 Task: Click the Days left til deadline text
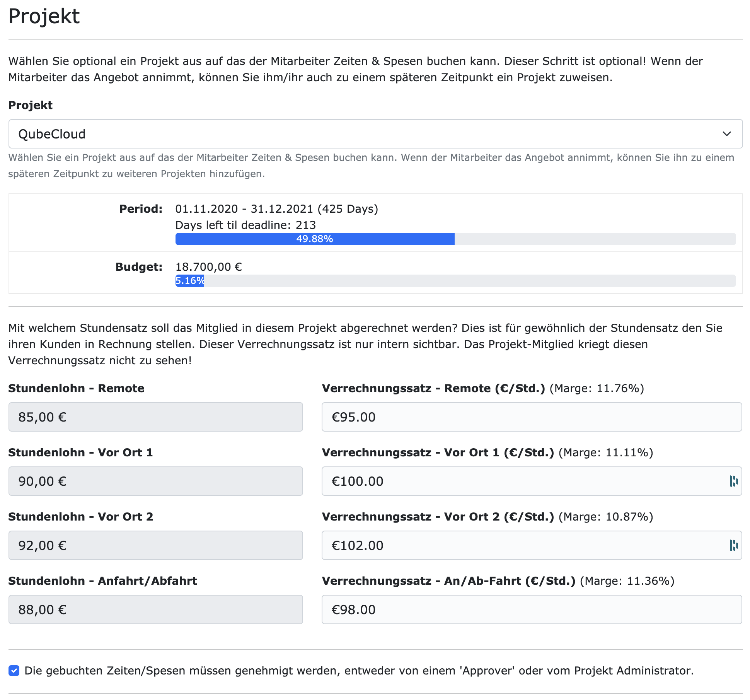pos(245,224)
